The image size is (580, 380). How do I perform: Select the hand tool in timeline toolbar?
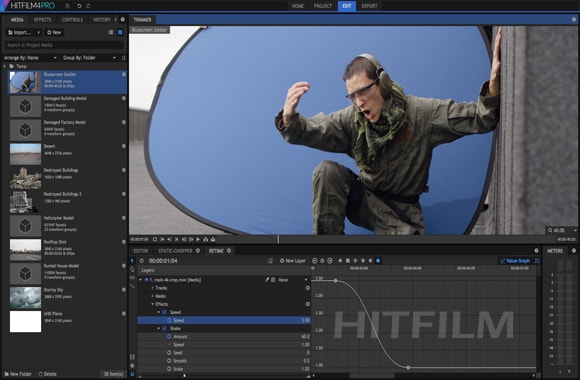132,269
